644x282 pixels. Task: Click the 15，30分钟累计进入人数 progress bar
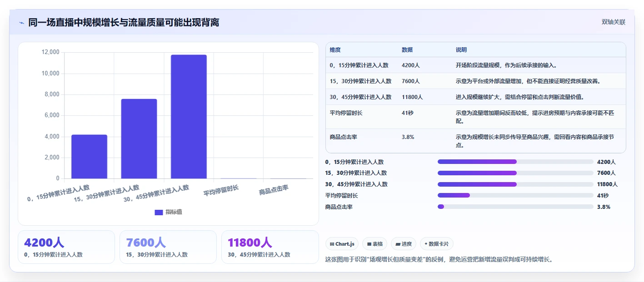click(x=515, y=173)
